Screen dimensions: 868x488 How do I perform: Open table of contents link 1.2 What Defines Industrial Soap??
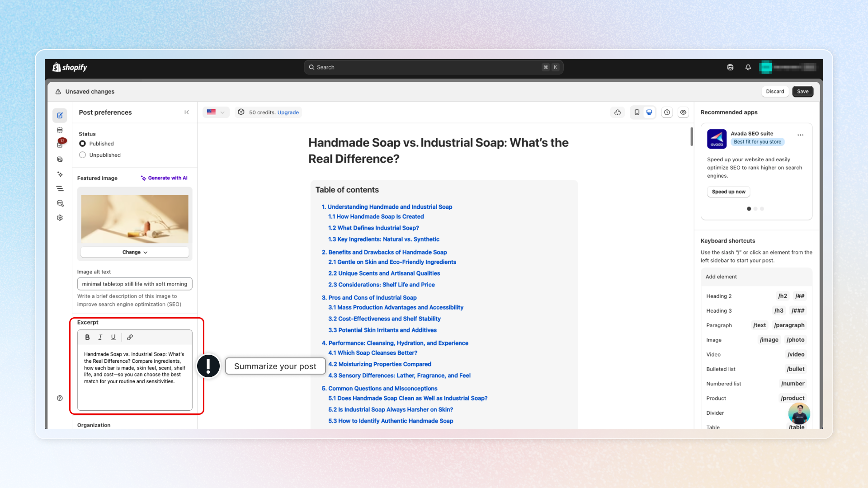[373, 228]
